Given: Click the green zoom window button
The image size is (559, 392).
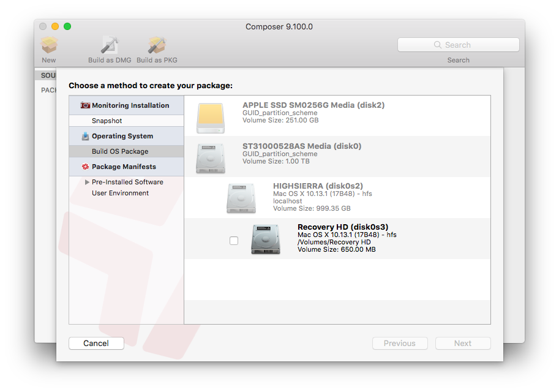Looking at the screenshot, I should click(x=67, y=26).
